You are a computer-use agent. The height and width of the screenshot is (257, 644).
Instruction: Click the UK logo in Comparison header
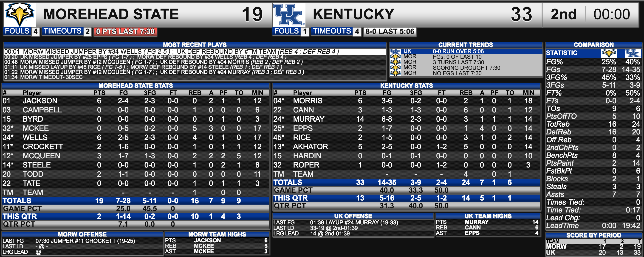(633, 53)
